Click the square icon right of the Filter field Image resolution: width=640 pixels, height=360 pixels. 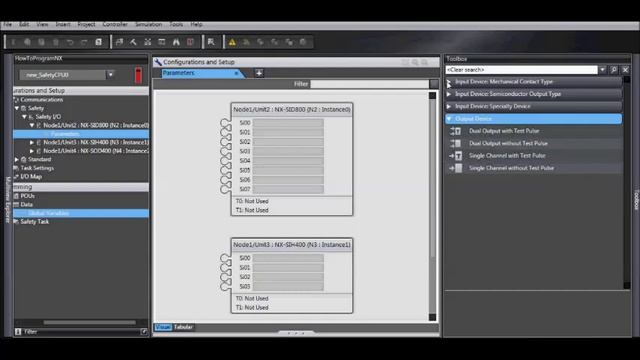[x=433, y=84]
